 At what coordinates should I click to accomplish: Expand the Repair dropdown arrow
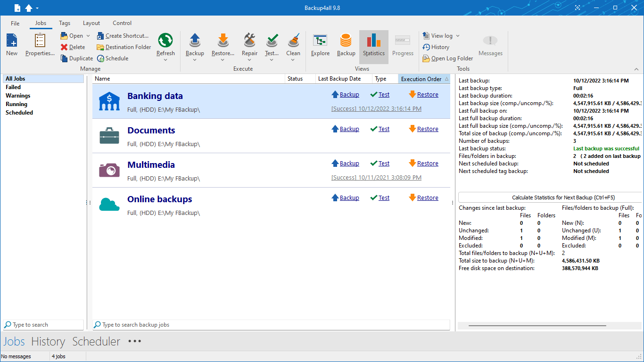249,60
